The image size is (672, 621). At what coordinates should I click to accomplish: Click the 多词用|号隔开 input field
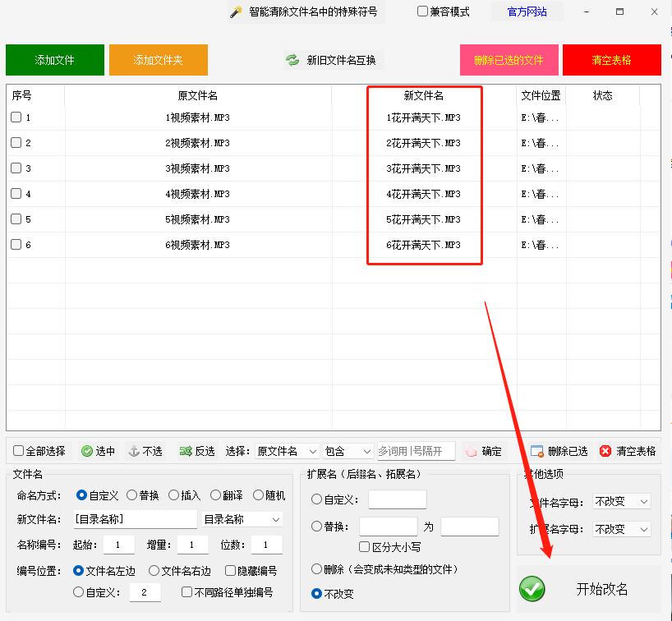415,450
